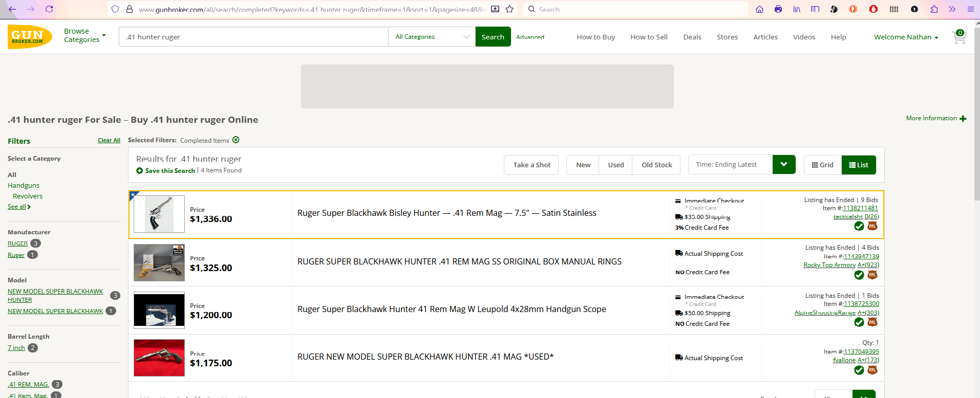Toggle the Used condition filter

coord(616,165)
